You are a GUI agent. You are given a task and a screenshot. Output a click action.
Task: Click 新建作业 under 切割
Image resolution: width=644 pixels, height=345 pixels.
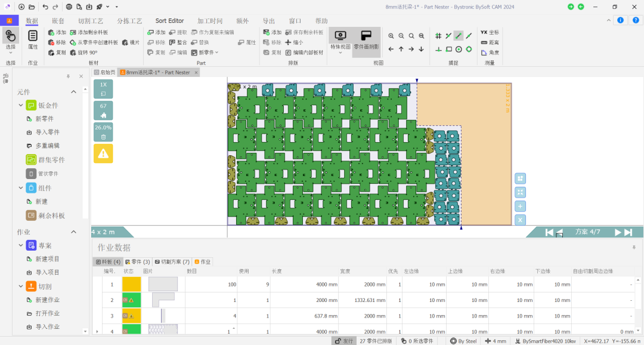pyautogui.click(x=47, y=300)
